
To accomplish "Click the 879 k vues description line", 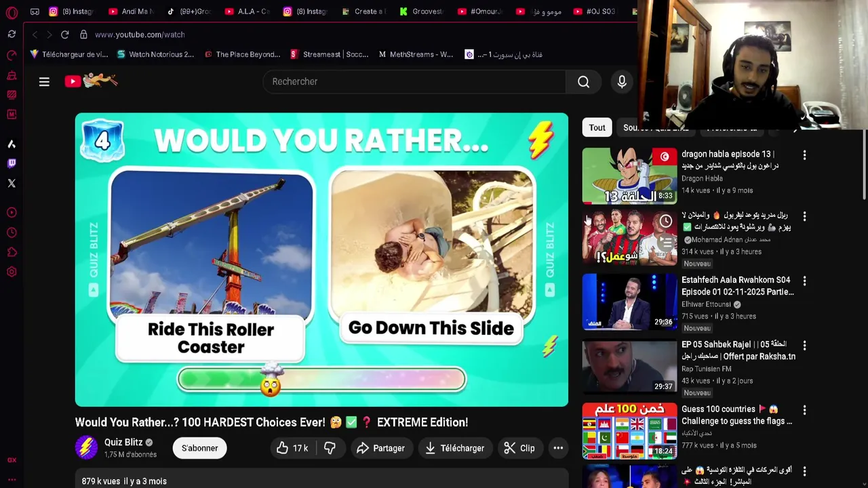I will 124,481.
